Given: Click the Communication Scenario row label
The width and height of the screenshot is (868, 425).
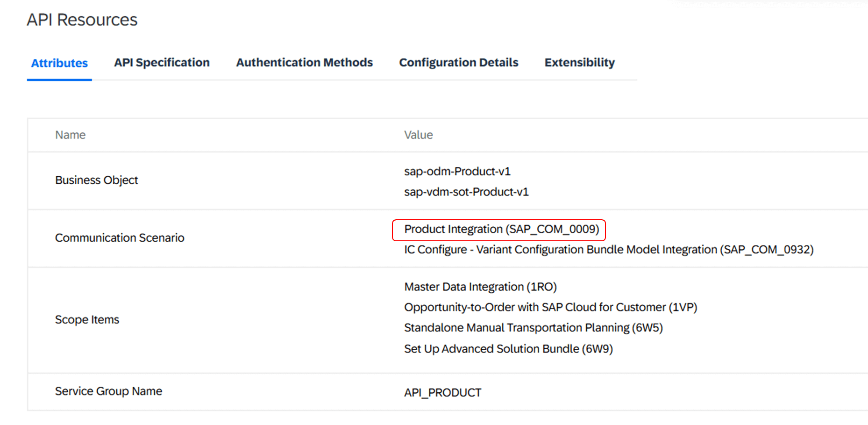Looking at the screenshot, I should [120, 238].
